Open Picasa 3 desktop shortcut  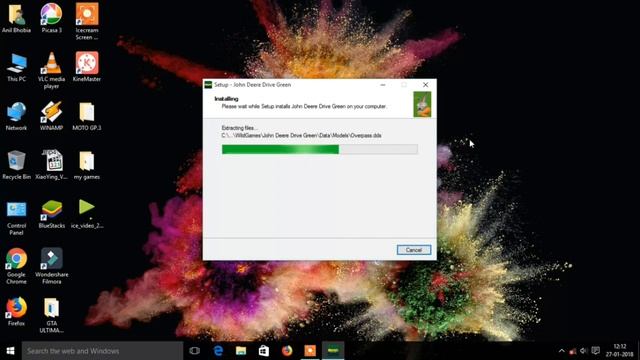[x=51, y=19]
